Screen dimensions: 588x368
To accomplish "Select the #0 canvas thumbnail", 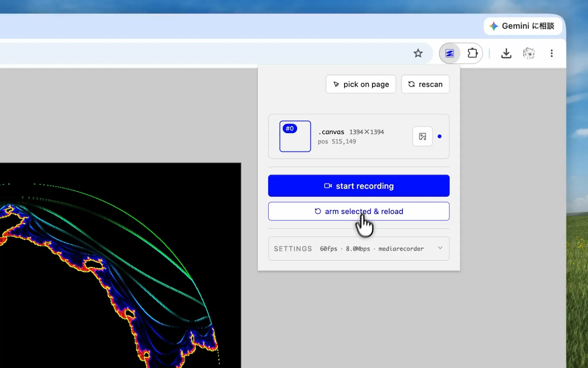I will click(295, 136).
